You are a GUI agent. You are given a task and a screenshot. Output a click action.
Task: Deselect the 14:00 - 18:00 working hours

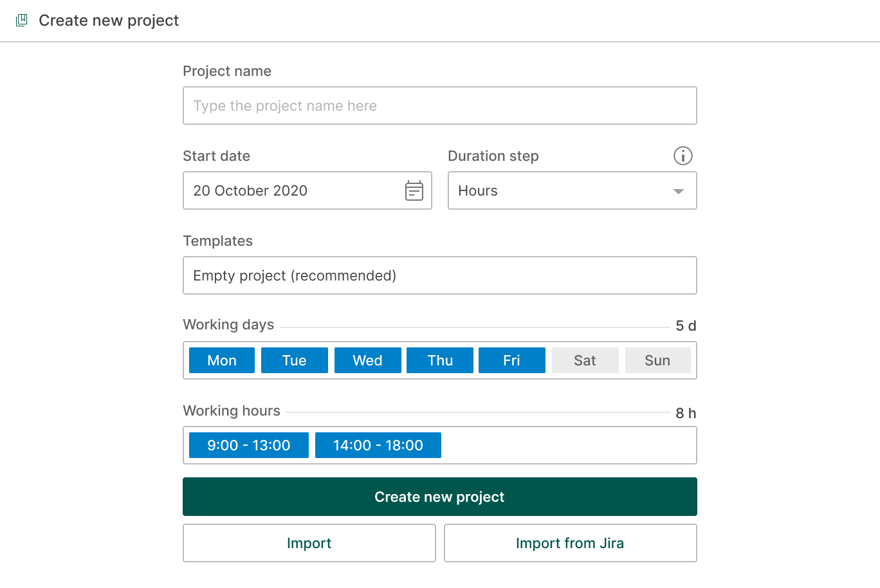click(378, 445)
